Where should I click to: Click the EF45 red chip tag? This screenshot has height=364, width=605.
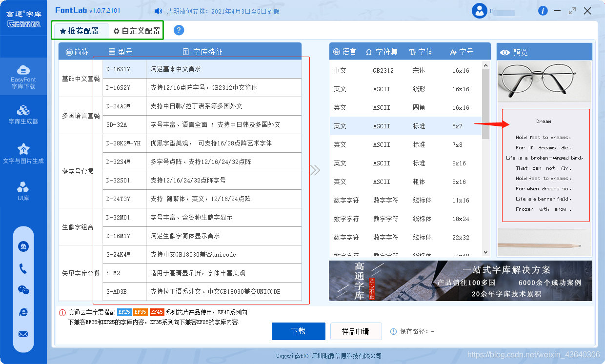tap(157, 312)
